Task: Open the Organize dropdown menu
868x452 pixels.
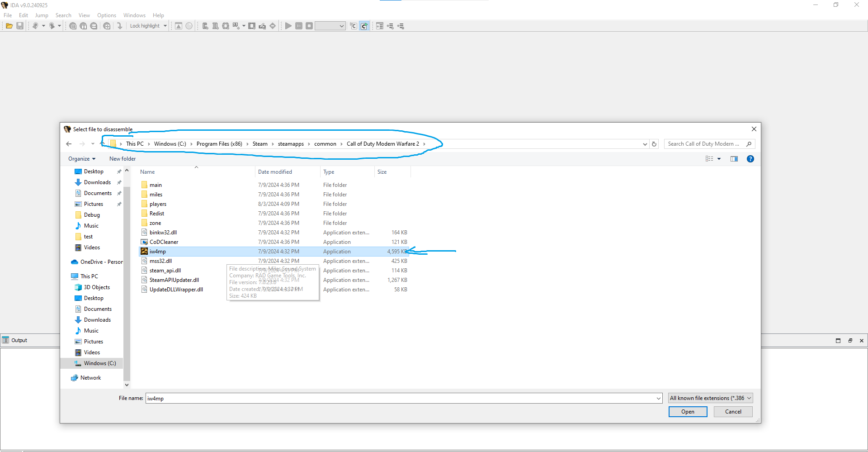Action: (82, 159)
